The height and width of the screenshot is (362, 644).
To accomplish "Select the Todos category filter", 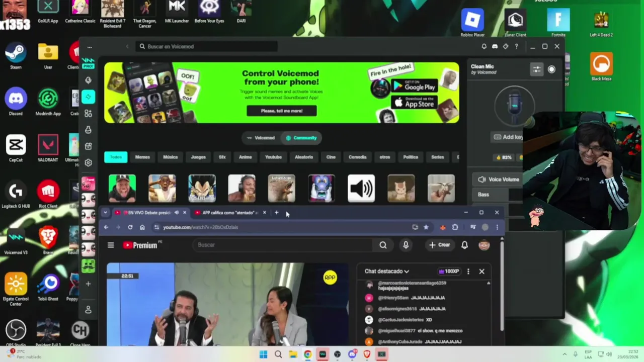I will pos(116,157).
